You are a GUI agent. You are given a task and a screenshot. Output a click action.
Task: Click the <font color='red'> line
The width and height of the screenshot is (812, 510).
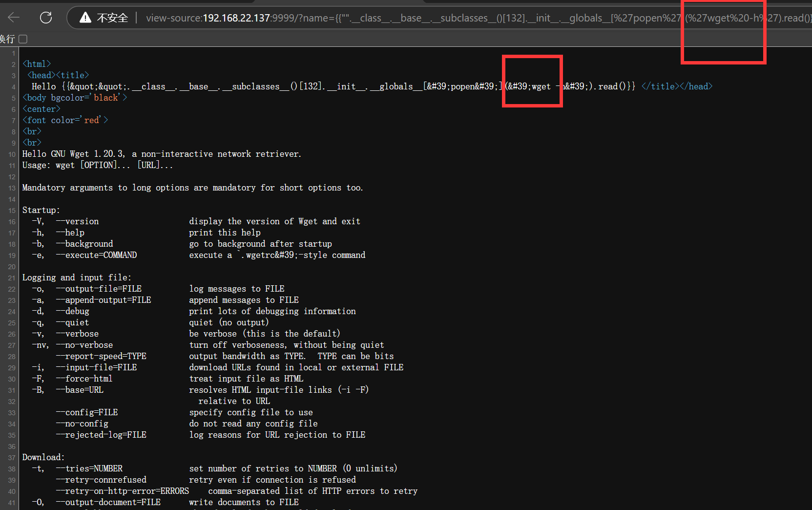point(65,120)
